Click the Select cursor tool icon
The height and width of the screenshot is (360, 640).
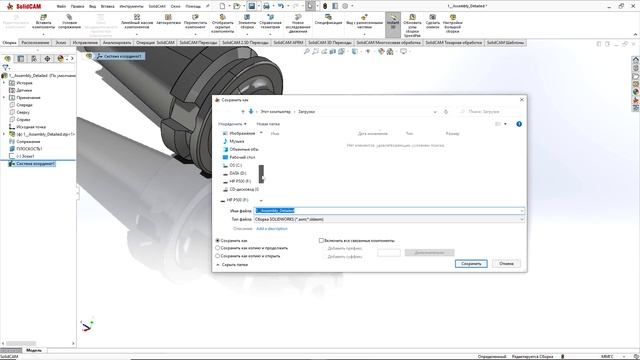[x=310, y=6]
